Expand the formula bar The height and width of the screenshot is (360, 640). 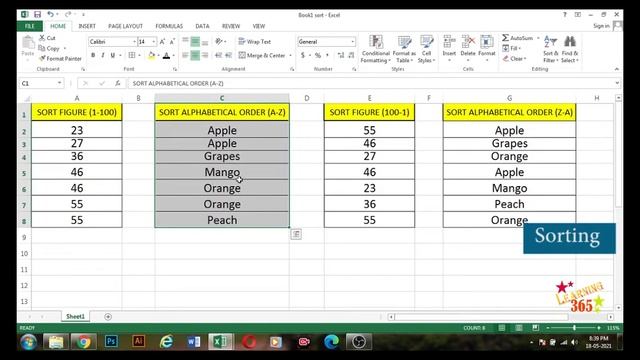[617, 83]
